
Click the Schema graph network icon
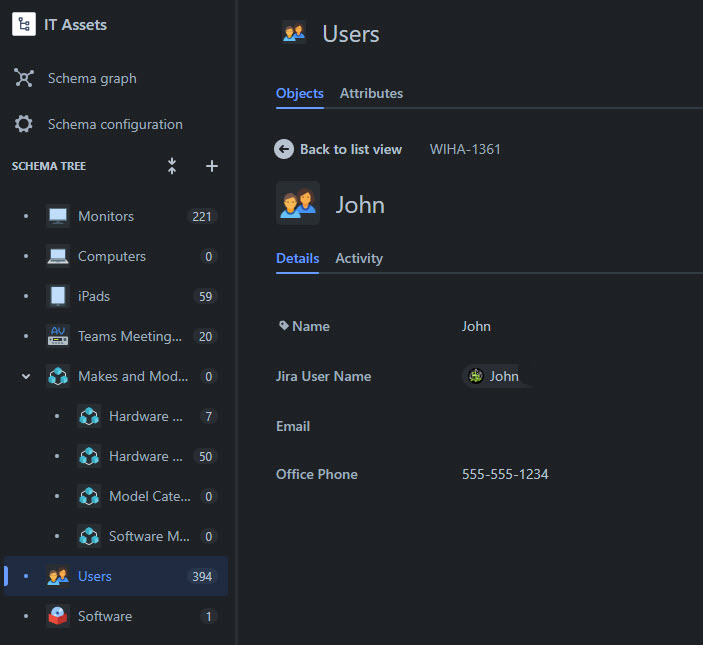tap(23, 78)
